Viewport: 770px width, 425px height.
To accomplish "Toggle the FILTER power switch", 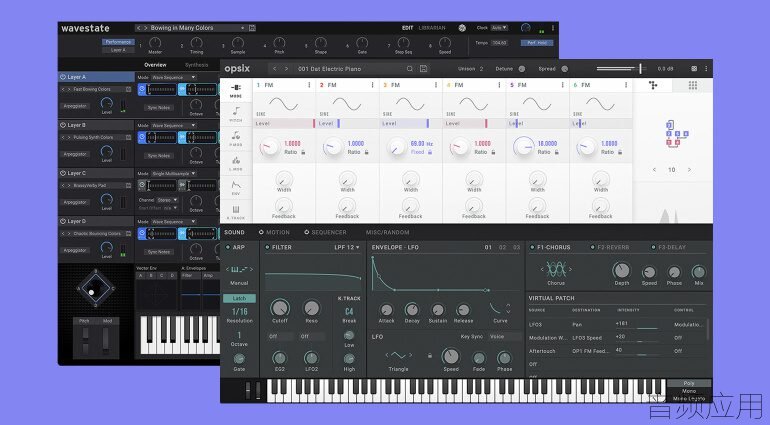I will click(267, 247).
